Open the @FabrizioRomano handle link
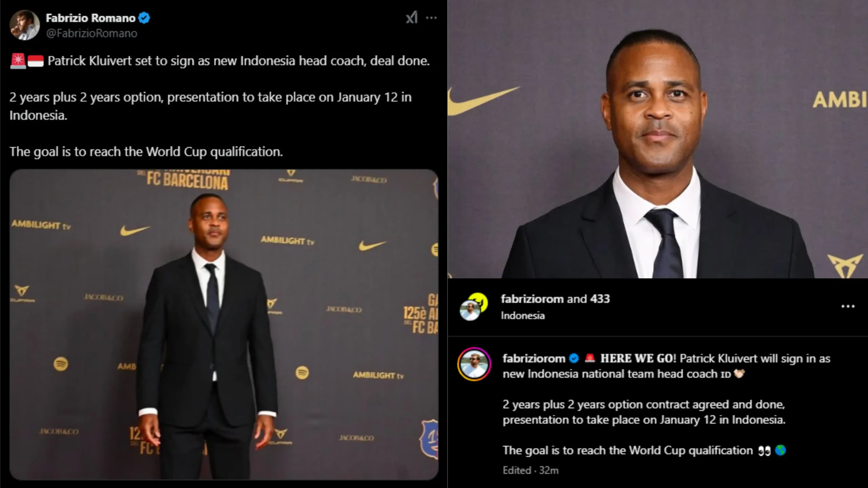This screenshot has width=868, height=488. tap(92, 33)
